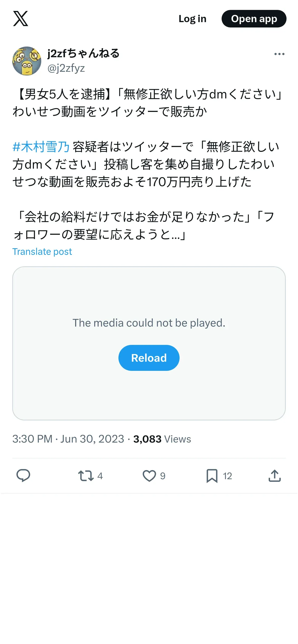Click the repost arrows icon
This screenshot has width=298, height=644.
tap(86, 476)
